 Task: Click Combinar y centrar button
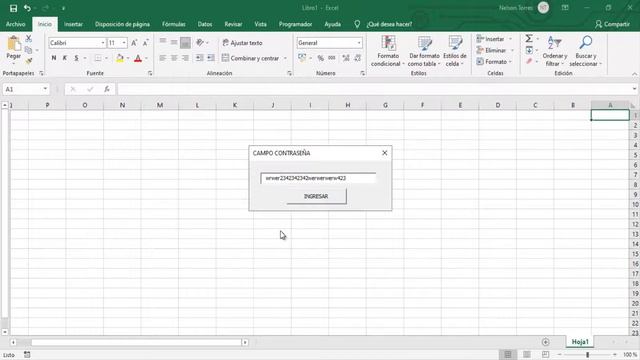tap(251, 58)
